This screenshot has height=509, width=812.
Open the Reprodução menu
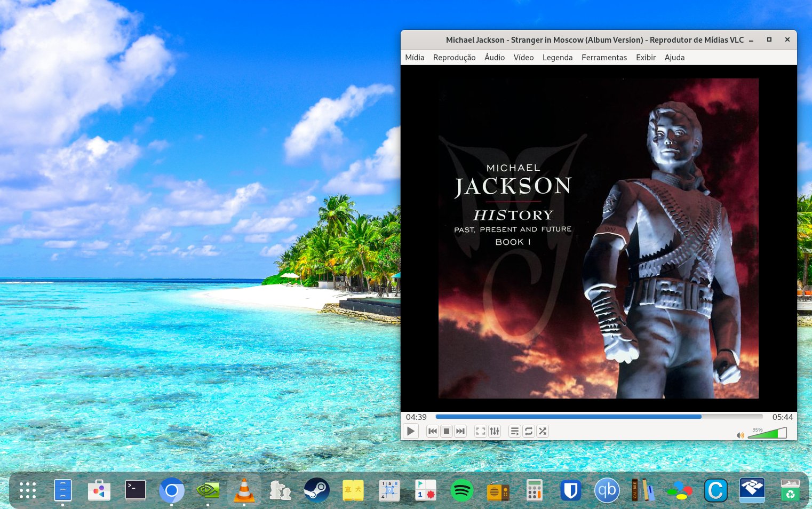point(454,58)
